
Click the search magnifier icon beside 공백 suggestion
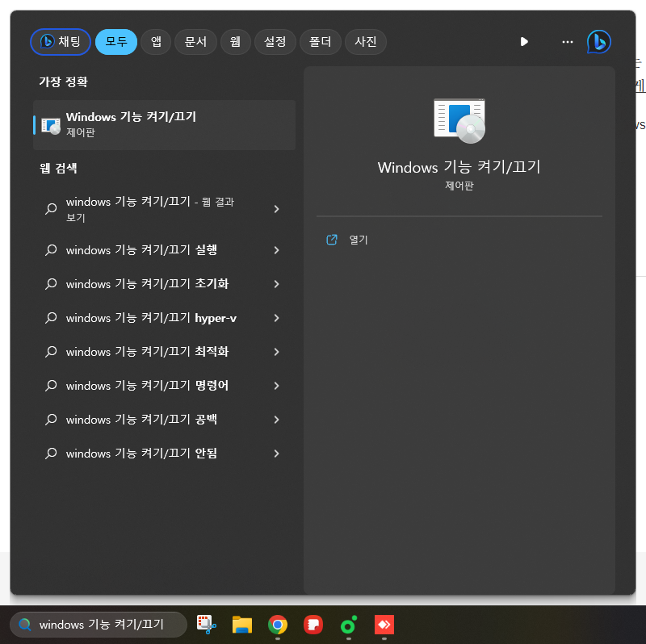[x=51, y=420]
